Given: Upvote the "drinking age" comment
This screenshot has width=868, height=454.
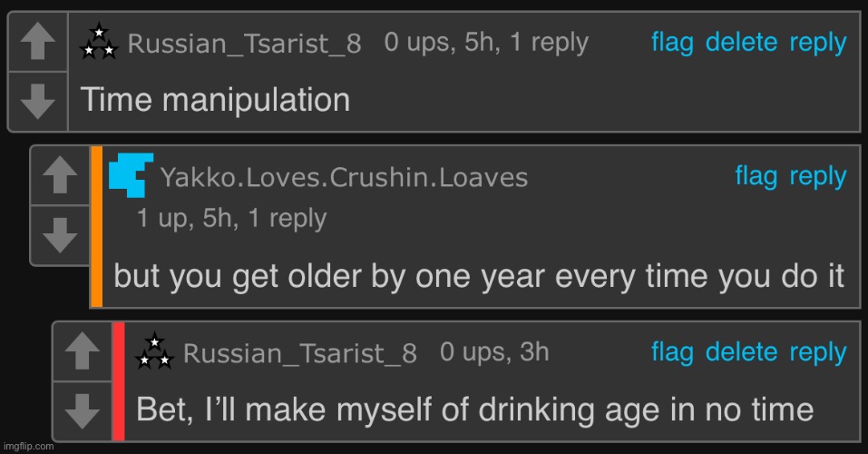Looking at the screenshot, I should click(x=82, y=350).
